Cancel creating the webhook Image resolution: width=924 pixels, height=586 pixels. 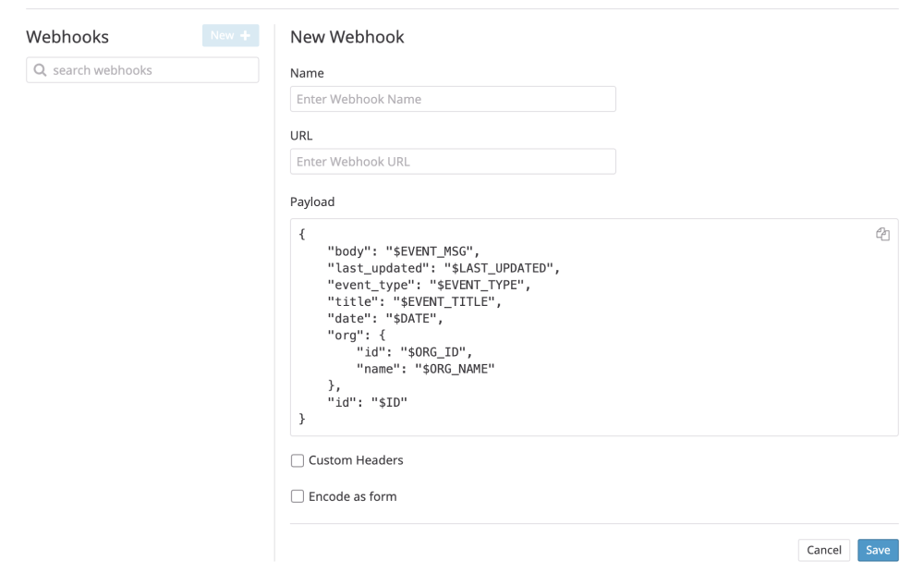pos(823,550)
